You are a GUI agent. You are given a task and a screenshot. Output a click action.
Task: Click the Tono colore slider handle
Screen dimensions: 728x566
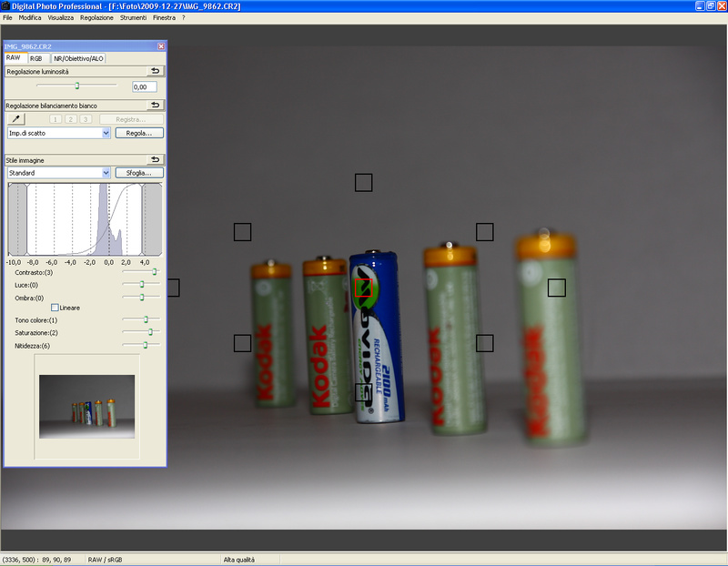point(146,319)
